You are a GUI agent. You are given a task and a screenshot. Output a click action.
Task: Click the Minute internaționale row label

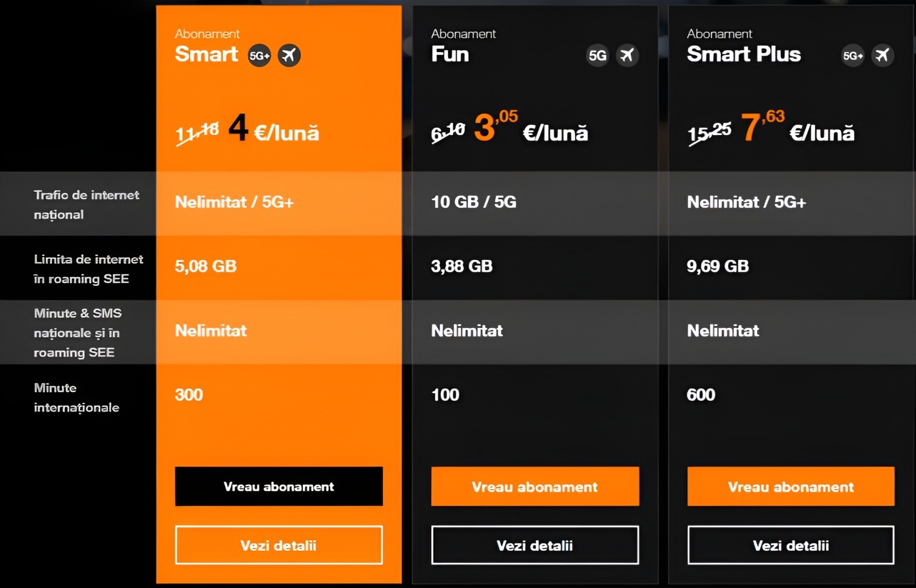(76, 397)
